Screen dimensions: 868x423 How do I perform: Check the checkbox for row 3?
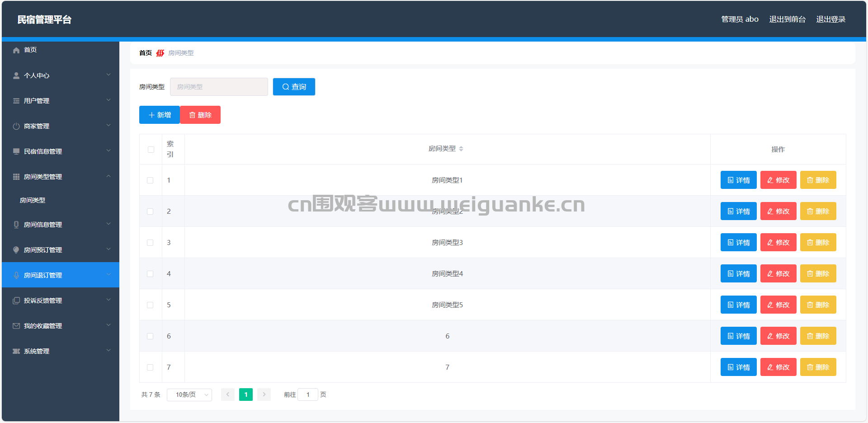(x=150, y=243)
